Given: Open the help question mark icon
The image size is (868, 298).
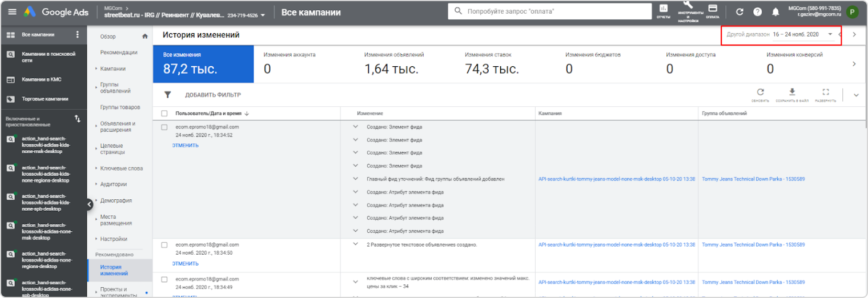Looking at the screenshot, I should [x=757, y=12].
